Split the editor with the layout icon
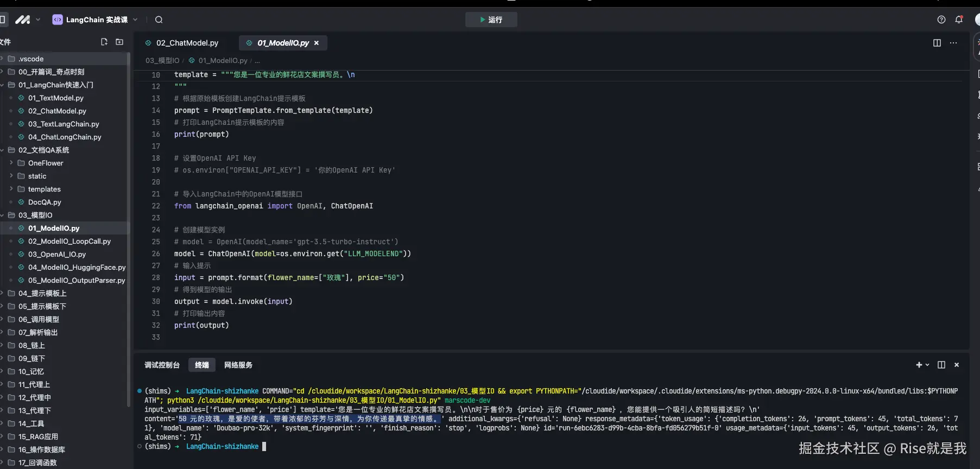980x469 pixels. tap(937, 43)
